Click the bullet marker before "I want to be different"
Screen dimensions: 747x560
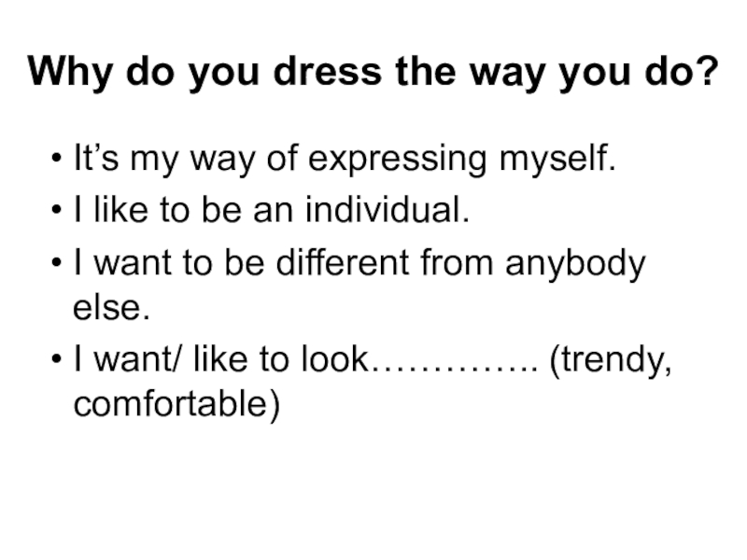(x=58, y=265)
